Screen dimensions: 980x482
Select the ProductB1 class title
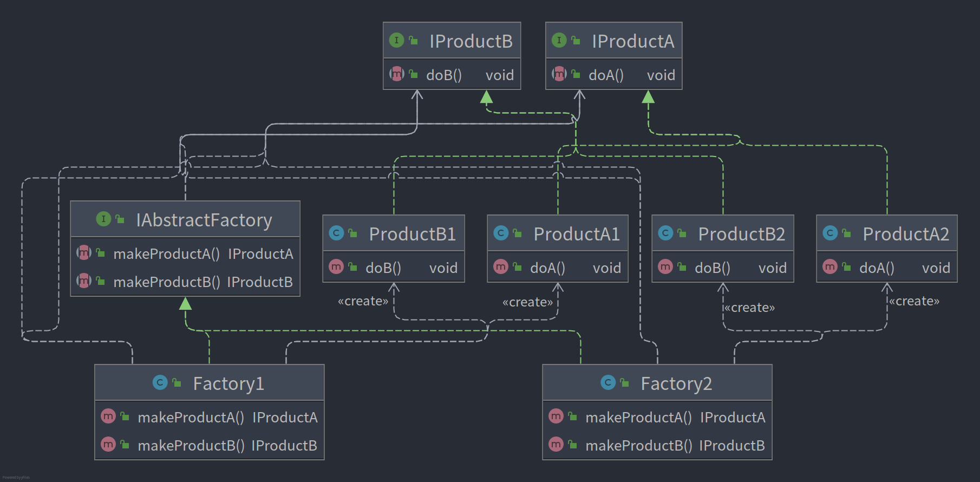click(x=413, y=234)
